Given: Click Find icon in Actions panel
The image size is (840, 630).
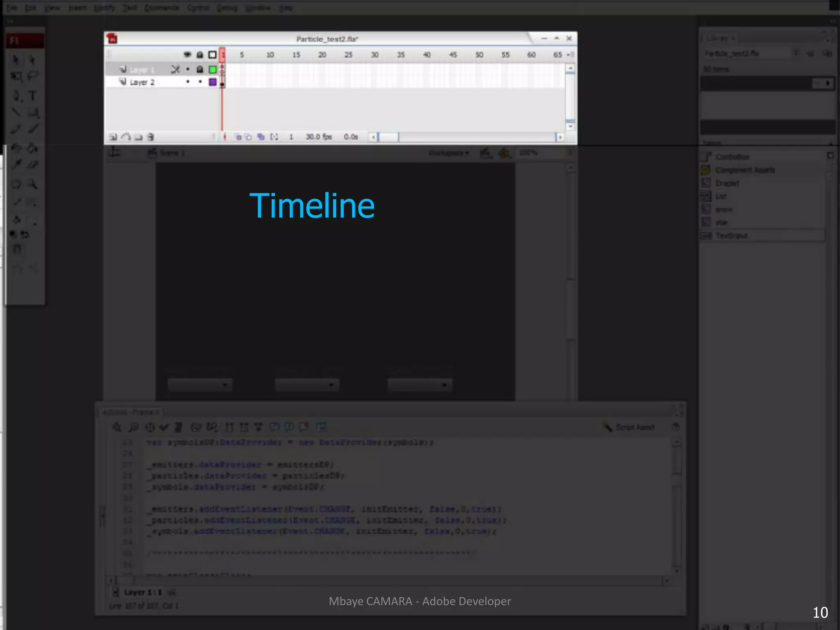Looking at the screenshot, I should pyautogui.click(x=133, y=427).
